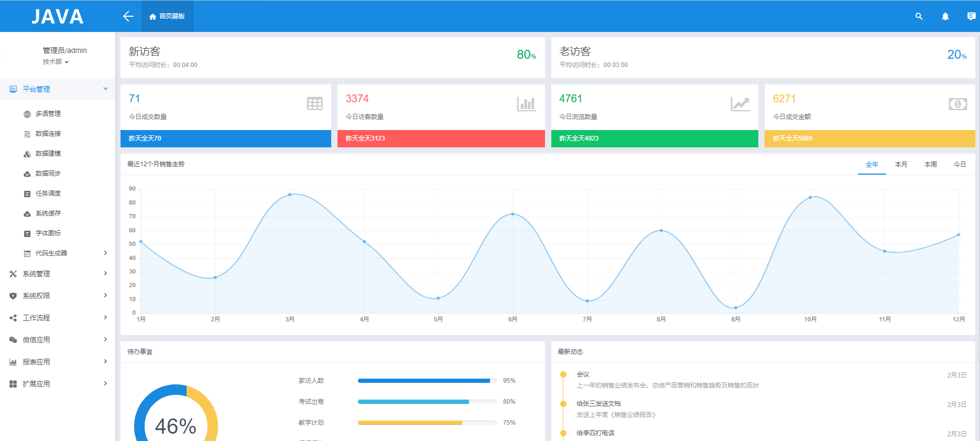980x441 pixels.
Task: Click the table grid icon on 今日成交数量 card
Action: click(x=314, y=104)
